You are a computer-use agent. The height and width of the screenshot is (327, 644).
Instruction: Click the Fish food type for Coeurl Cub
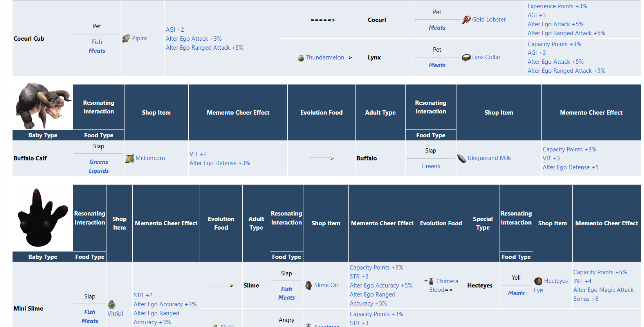coord(97,42)
